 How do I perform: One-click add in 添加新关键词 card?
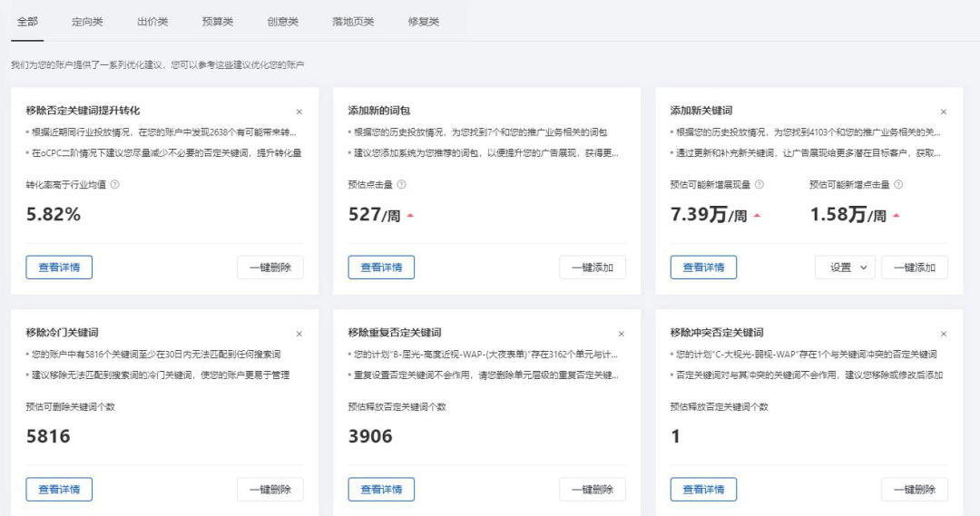(x=915, y=268)
